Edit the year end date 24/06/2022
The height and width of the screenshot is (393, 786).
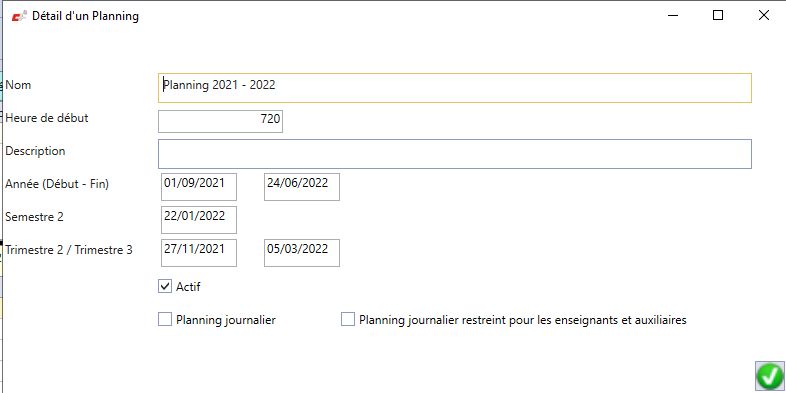click(x=302, y=187)
